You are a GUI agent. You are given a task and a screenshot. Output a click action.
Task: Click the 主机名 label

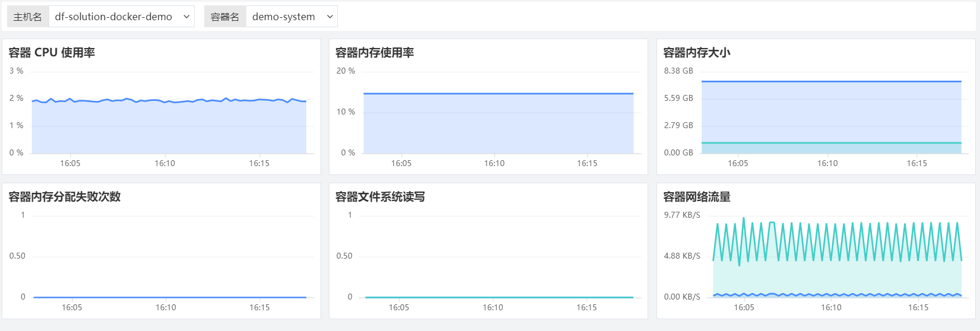point(28,17)
